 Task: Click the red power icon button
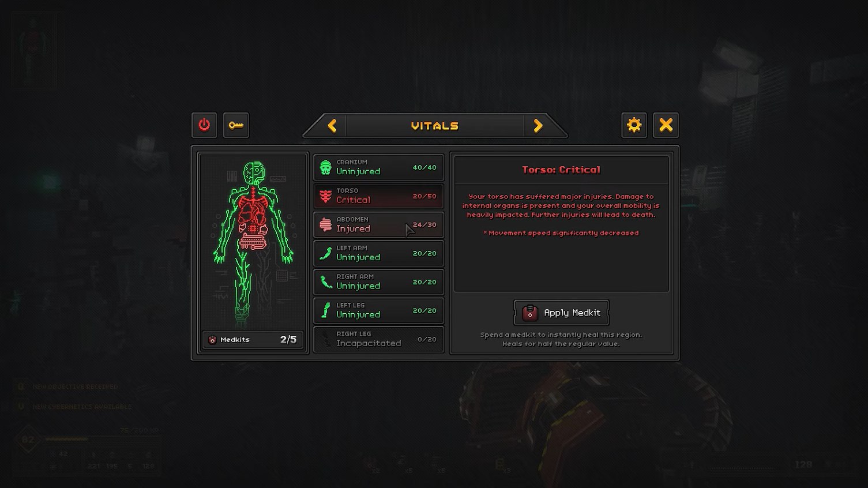click(204, 125)
